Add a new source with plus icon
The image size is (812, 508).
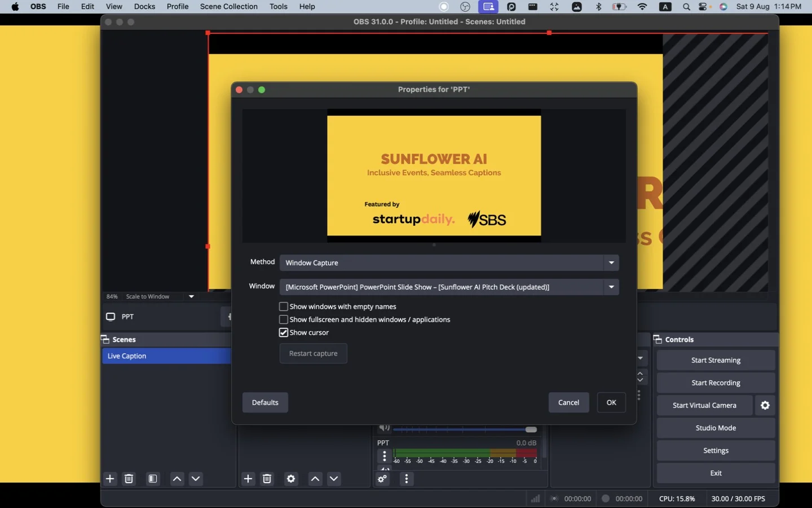point(248,479)
